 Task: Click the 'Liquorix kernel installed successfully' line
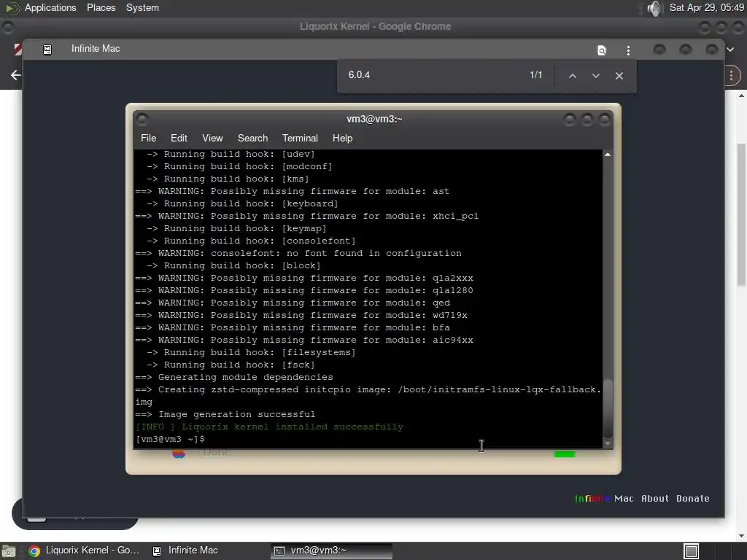click(269, 427)
